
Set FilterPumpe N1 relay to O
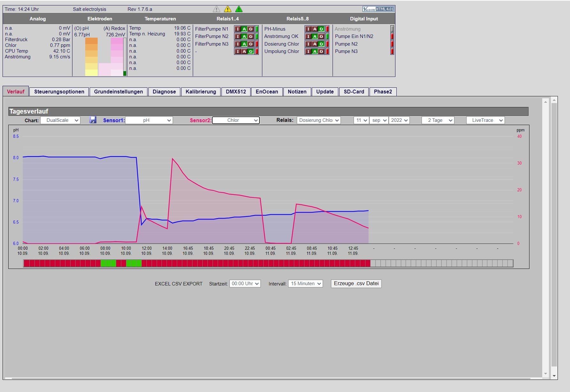coord(251,29)
